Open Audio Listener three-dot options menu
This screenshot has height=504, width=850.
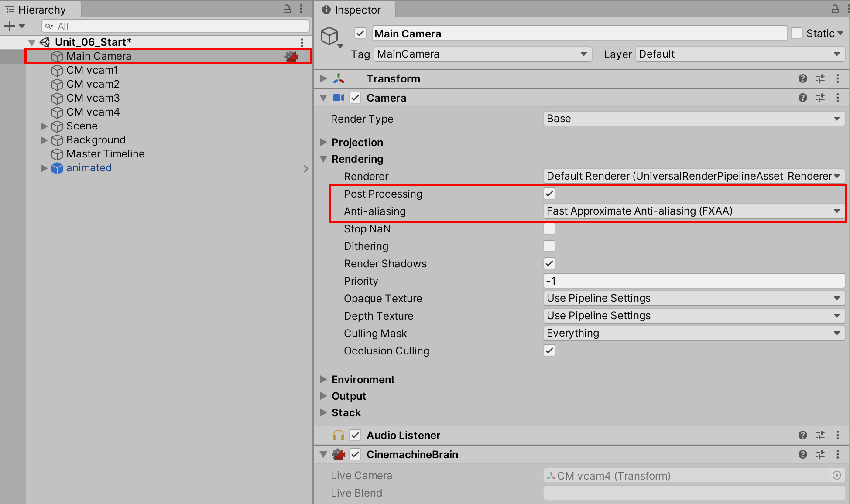point(837,435)
